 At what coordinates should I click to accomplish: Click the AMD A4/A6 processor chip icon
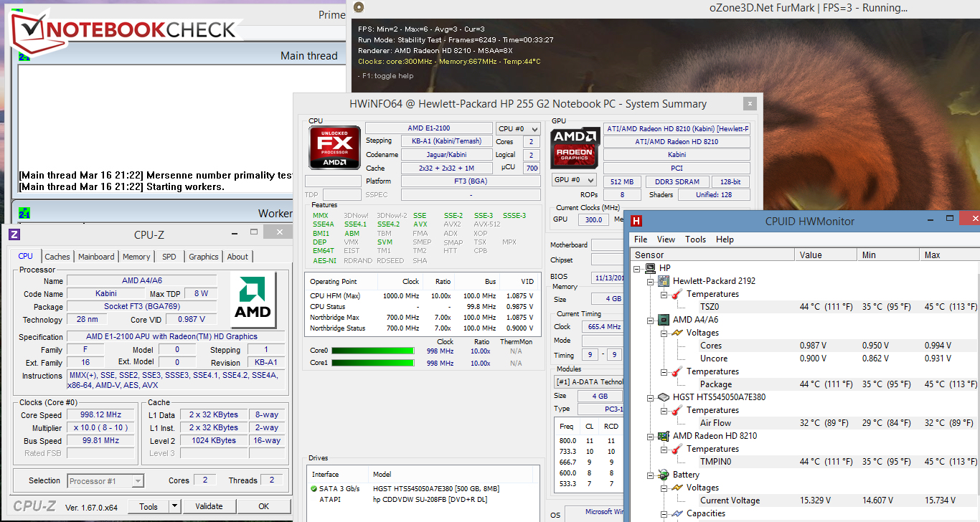tap(665, 320)
